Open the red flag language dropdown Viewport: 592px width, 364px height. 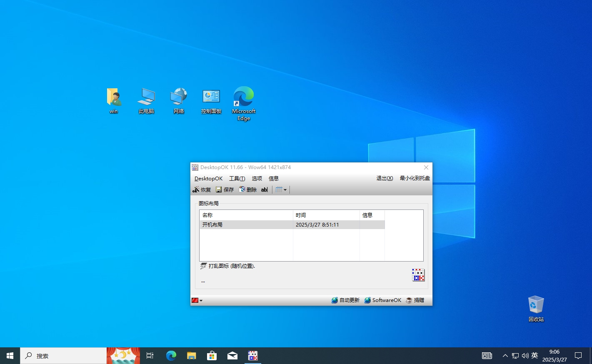pos(197,300)
